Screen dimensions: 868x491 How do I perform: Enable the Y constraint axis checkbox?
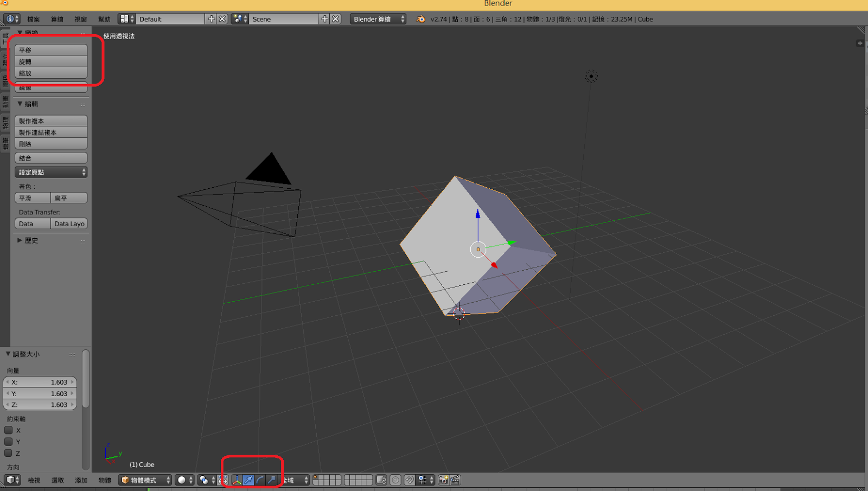9,442
